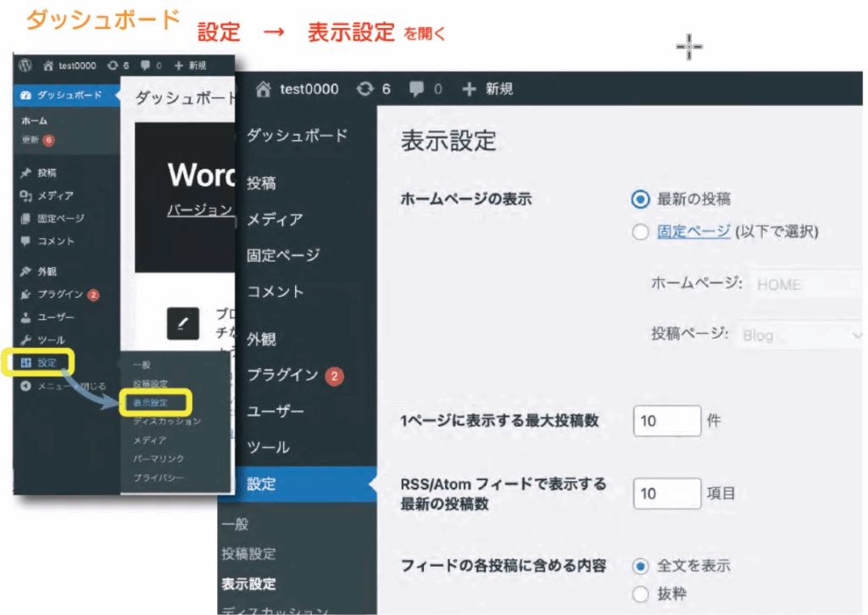The height and width of the screenshot is (615, 868).
Task: Click the WordPress logo in the admin bar
Action: point(25,65)
